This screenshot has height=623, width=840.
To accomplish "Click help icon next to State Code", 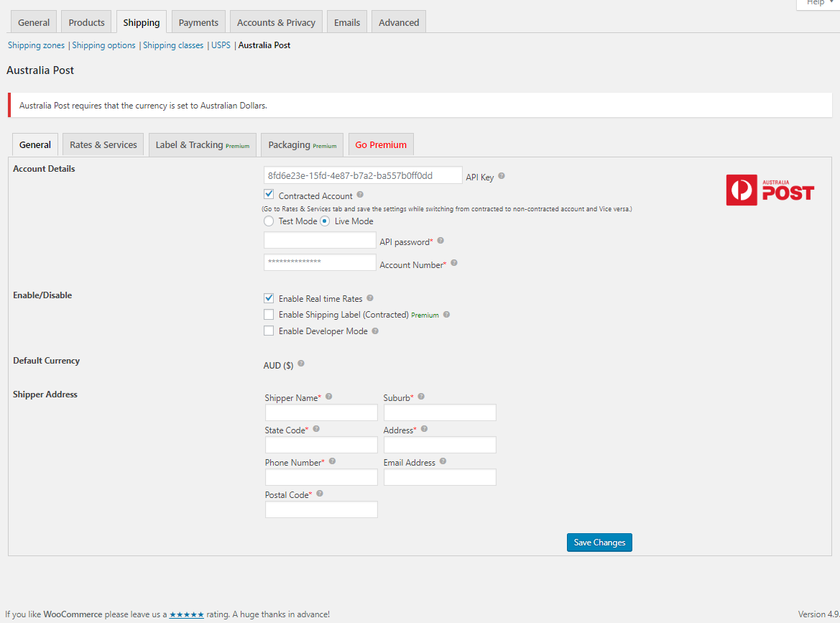I will click(x=316, y=428).
